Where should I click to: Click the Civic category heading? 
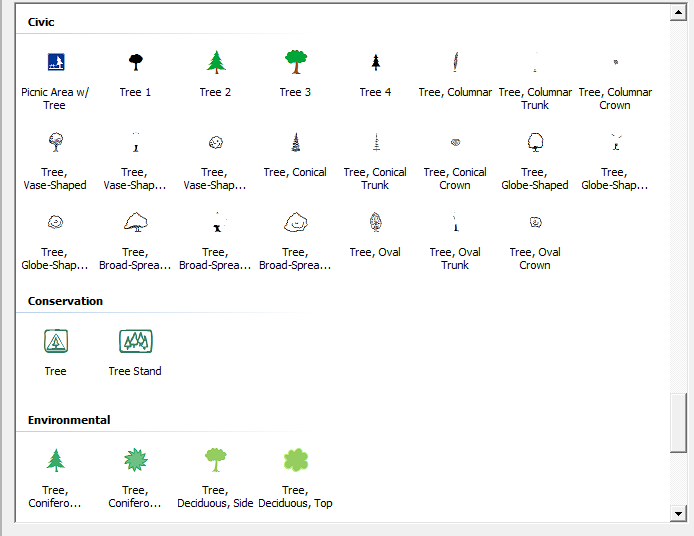click(x=41, y=22)
